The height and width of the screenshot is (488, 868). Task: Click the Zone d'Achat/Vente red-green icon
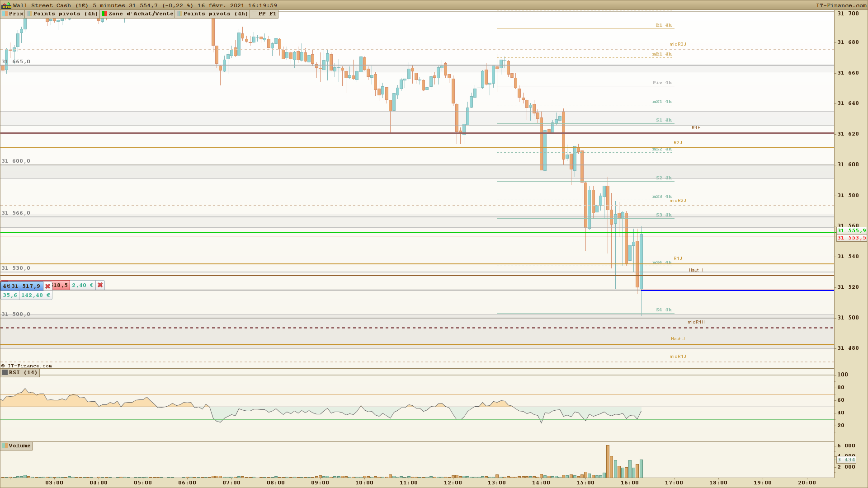point(104,14)
